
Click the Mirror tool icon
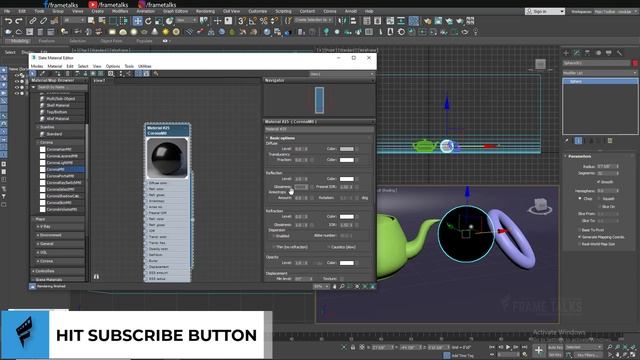(x=343, y=21)
